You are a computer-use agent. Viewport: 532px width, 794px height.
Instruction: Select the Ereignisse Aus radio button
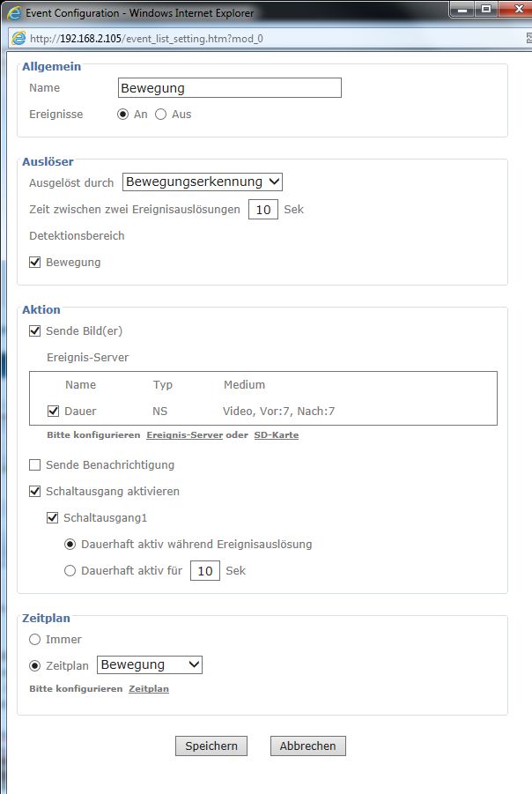pos(160,115)
